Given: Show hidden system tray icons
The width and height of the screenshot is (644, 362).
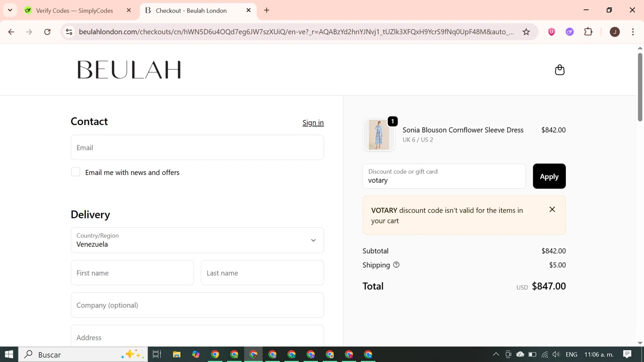Looking at the screenshot, I should click(496, 354).
